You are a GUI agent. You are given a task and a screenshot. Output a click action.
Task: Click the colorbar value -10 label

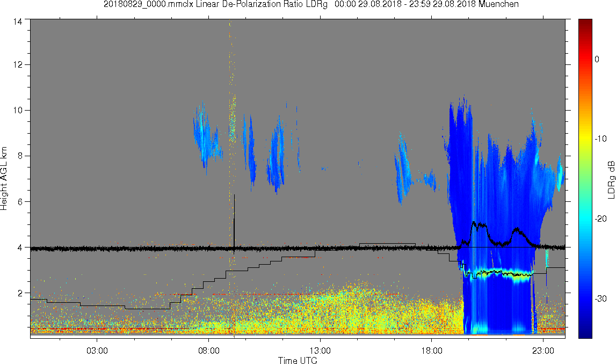coord(600,139)
